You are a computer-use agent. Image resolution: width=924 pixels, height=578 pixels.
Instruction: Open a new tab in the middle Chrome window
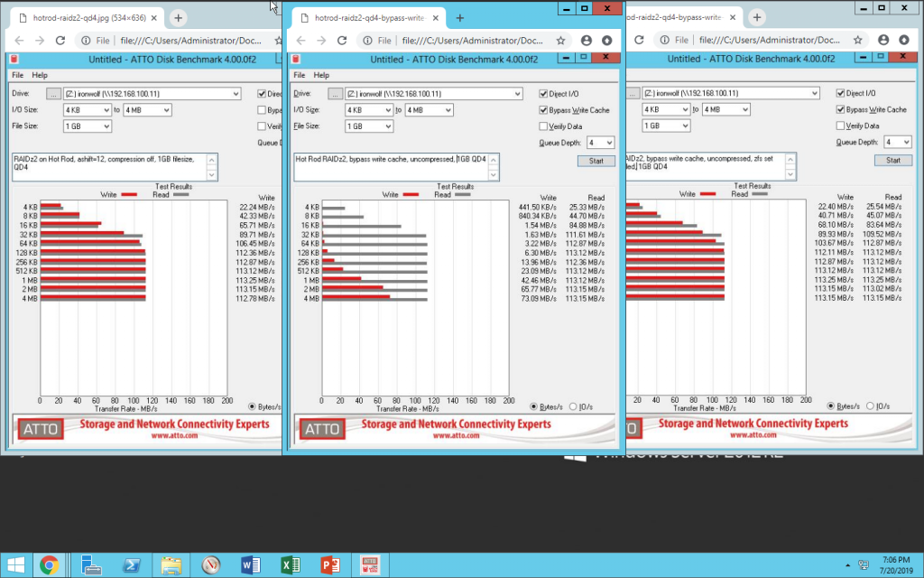pyautogui.click(x=459, y=18)
